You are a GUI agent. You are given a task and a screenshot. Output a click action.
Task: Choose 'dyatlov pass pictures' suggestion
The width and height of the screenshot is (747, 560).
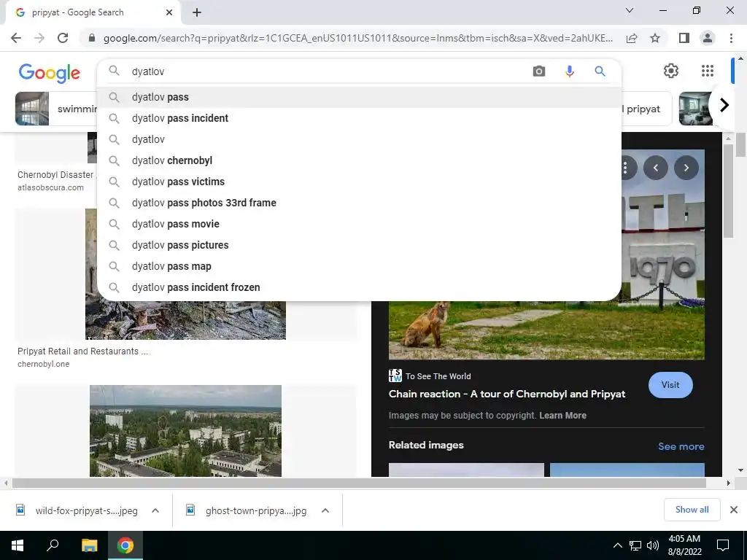(359, 245)
